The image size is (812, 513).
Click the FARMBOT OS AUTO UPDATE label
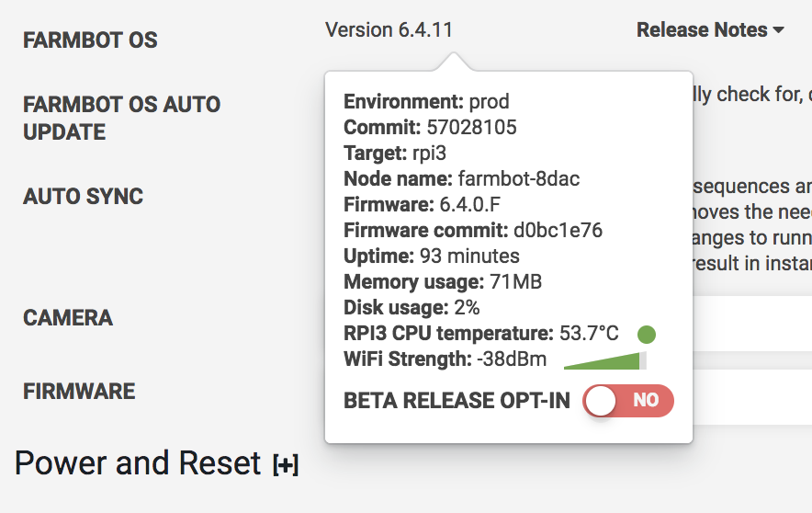(121, 118)
